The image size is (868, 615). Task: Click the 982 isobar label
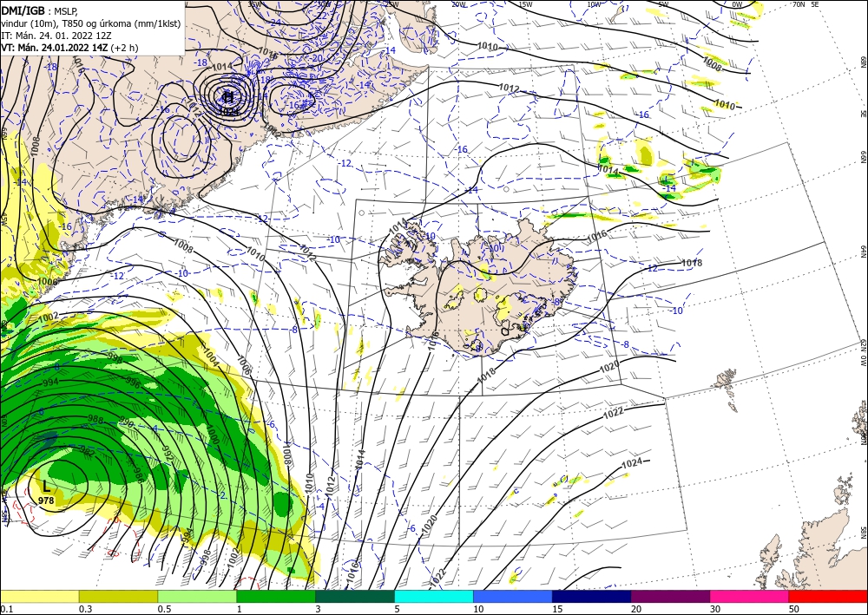[88, 452]
